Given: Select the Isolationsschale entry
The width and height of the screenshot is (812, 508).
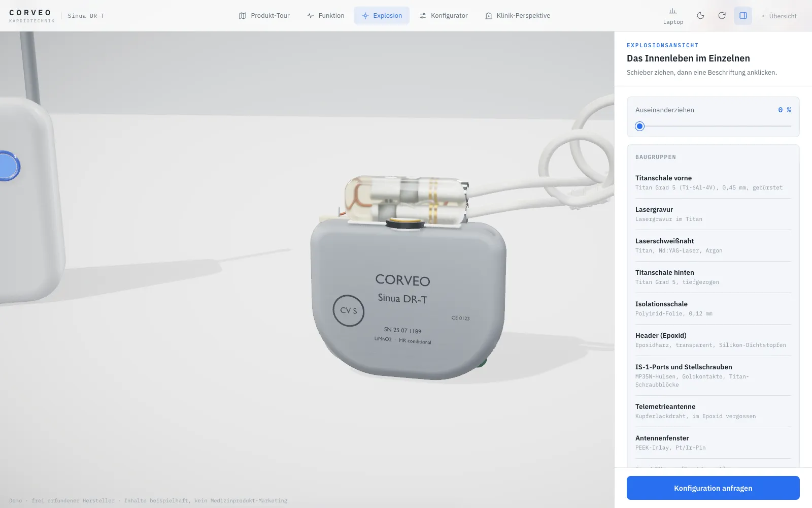Looking at the screenshot, I should 713,309.
